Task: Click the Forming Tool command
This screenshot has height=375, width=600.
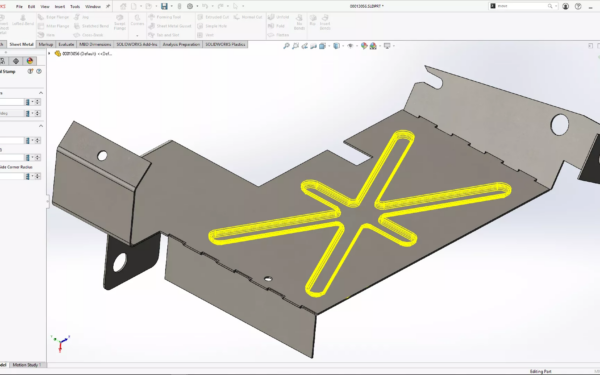Action: tap(165, 17)
